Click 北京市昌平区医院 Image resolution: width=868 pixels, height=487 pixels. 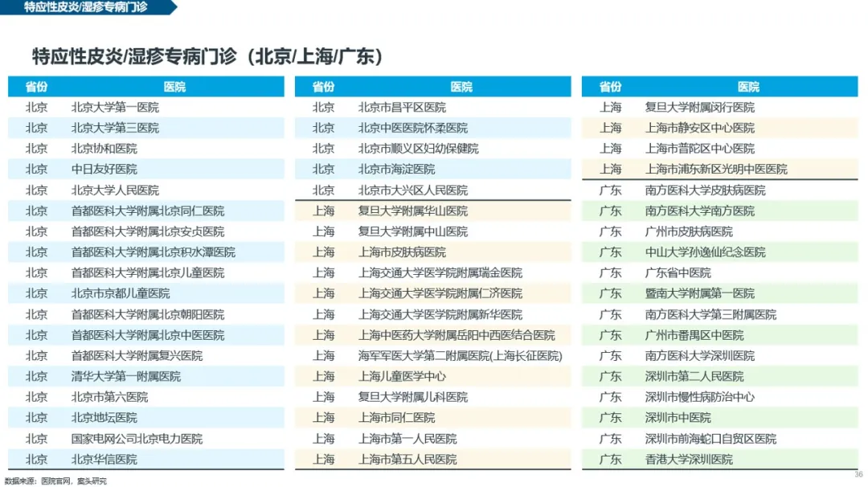[x=402, y=108]
